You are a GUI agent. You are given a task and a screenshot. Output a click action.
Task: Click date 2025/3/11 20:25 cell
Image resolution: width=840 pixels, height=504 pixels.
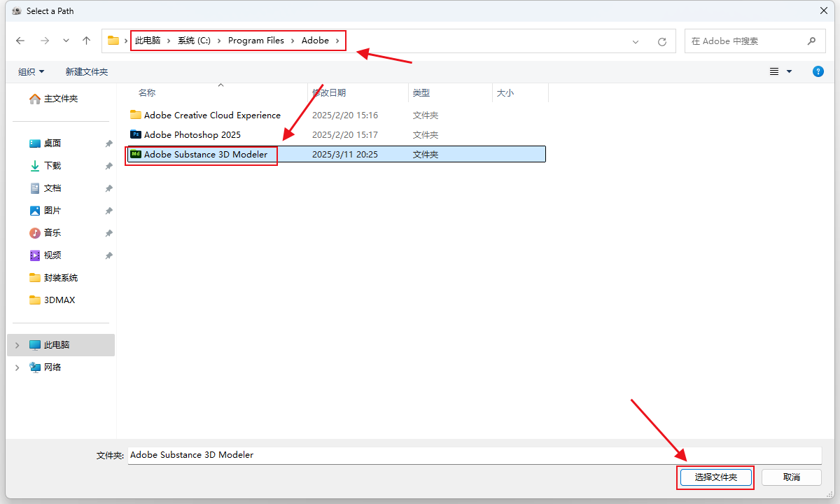click(345, 154)
